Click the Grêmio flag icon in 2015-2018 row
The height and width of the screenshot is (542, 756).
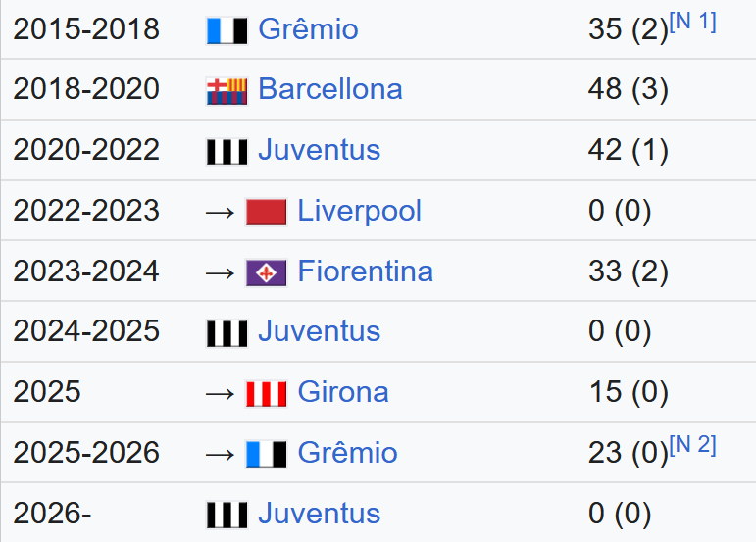click(x=227, y=30)
